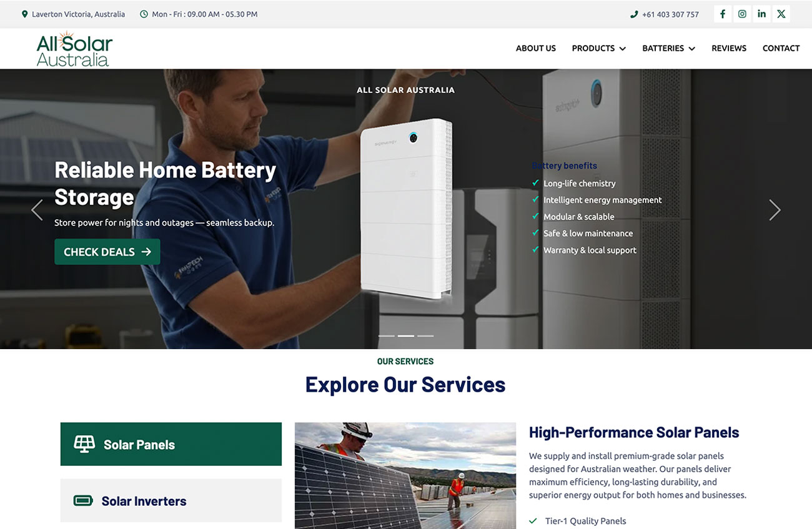Open the About Us page
This screenshot has width=812, height=529.
click(535, 48)
